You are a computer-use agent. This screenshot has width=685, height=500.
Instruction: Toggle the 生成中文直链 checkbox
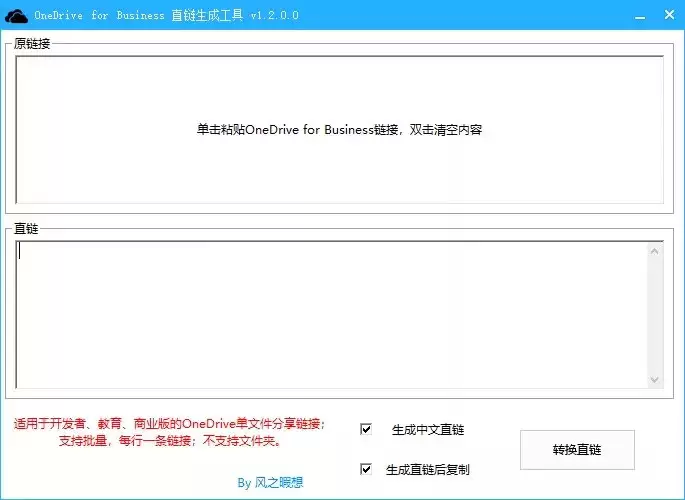(x=366, y=429)
